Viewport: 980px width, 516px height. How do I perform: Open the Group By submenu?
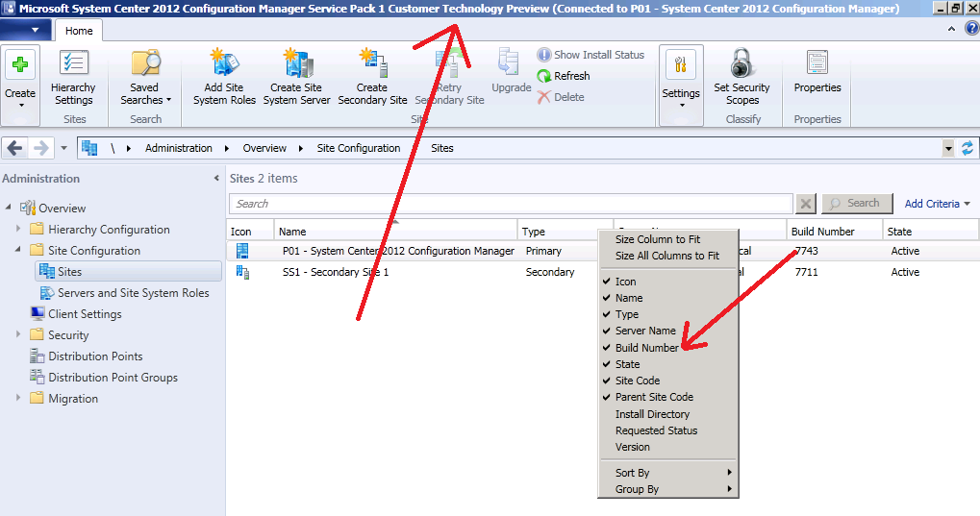[667, 489]
